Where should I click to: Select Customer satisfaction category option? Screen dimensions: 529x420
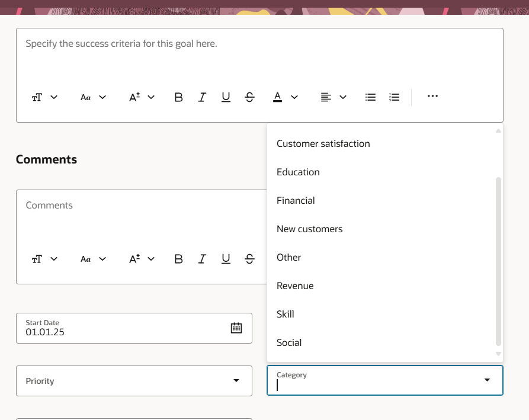tap(381, 144)
